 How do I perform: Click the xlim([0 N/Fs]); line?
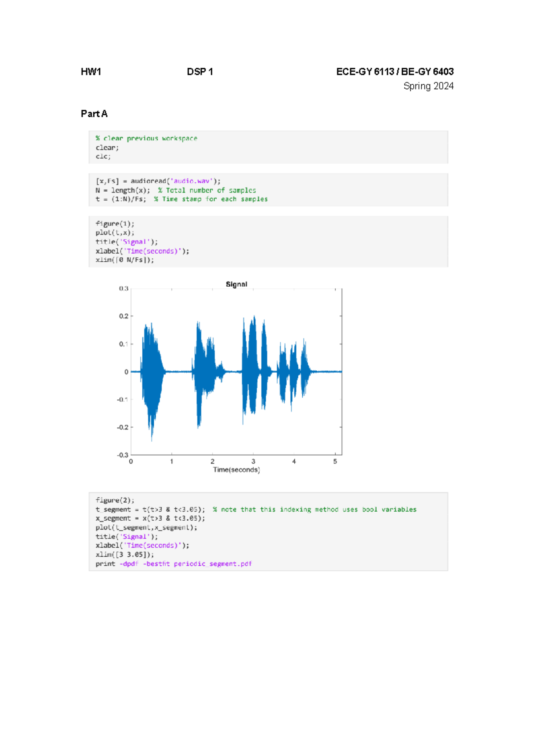pos(124,260)
